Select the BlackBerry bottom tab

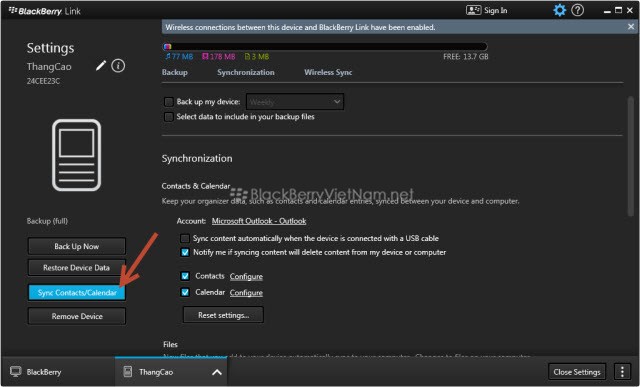tap(58, 371)
